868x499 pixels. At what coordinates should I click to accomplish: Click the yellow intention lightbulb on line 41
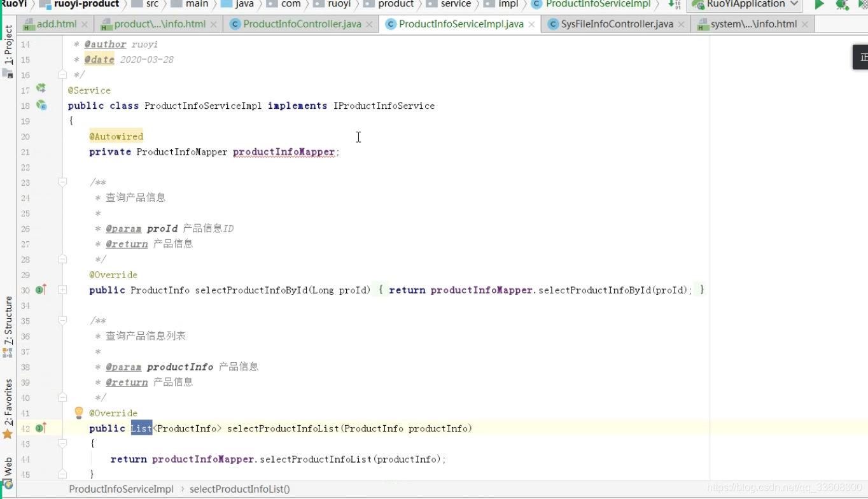click(x=79, y=412)
